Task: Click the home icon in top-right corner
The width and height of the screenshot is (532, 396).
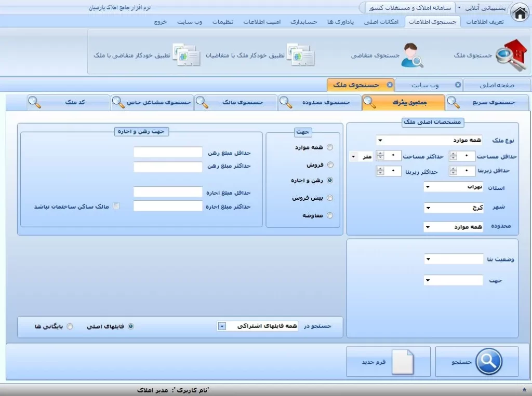Action: (x=519, y=13)
